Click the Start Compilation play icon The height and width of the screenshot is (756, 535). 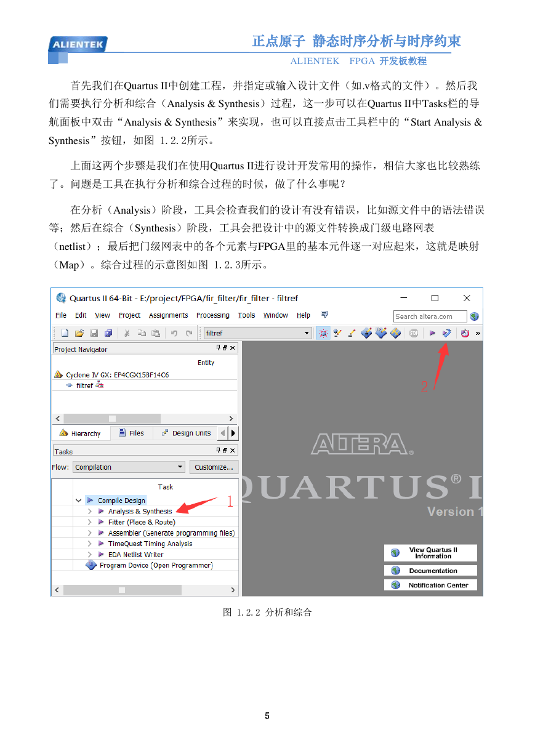[432, 333]
